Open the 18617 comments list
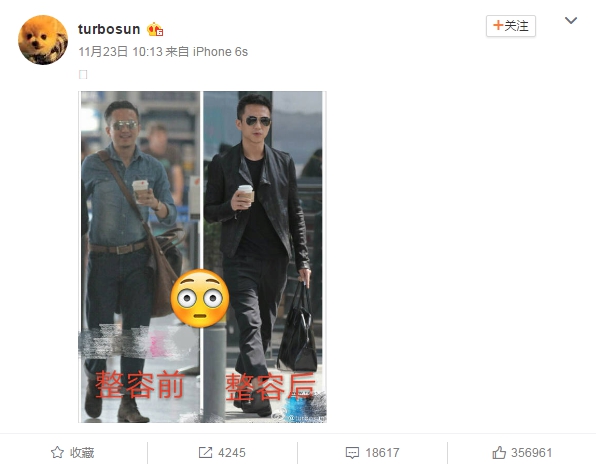596x472 pixels. coord(382,453)
